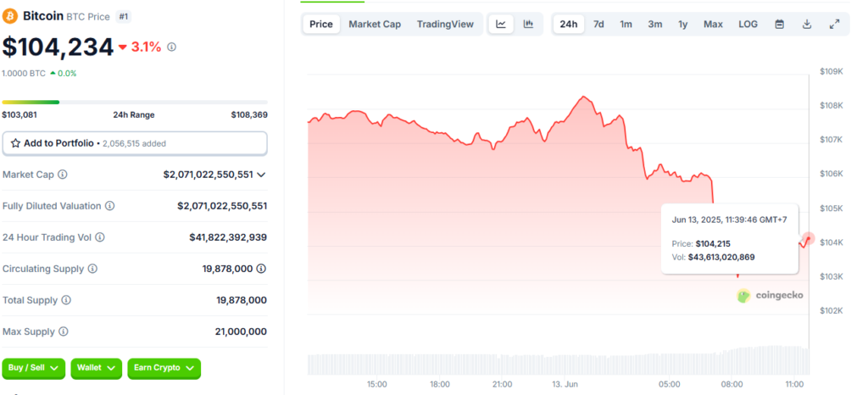Show 24 Hour Trading Vol info icon
Screen dimensions: 868x395
coord(100,238)
